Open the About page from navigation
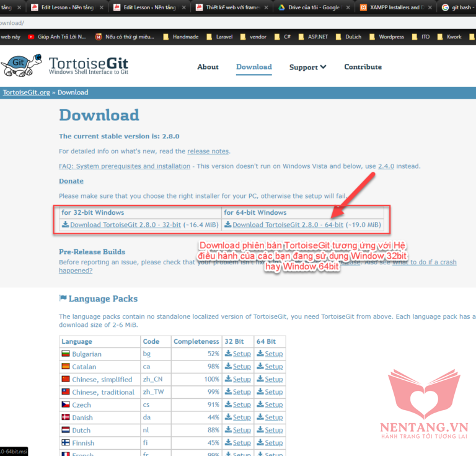 [208, 67]
